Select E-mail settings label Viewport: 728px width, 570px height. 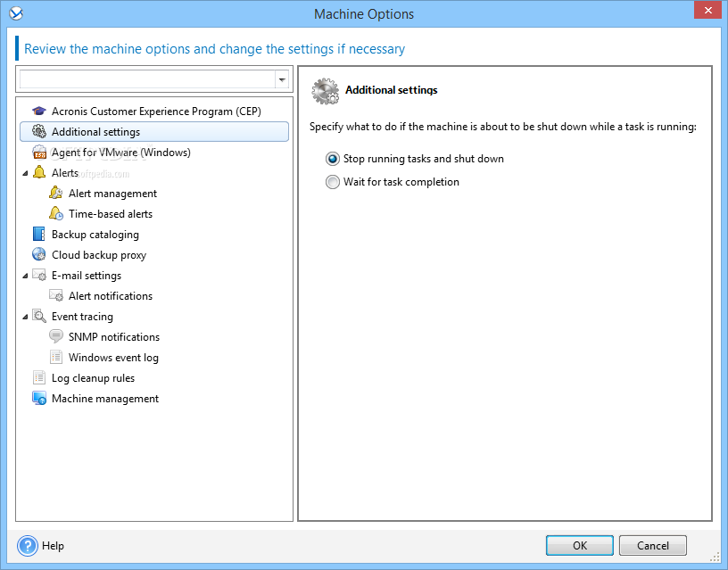point(87,276)
